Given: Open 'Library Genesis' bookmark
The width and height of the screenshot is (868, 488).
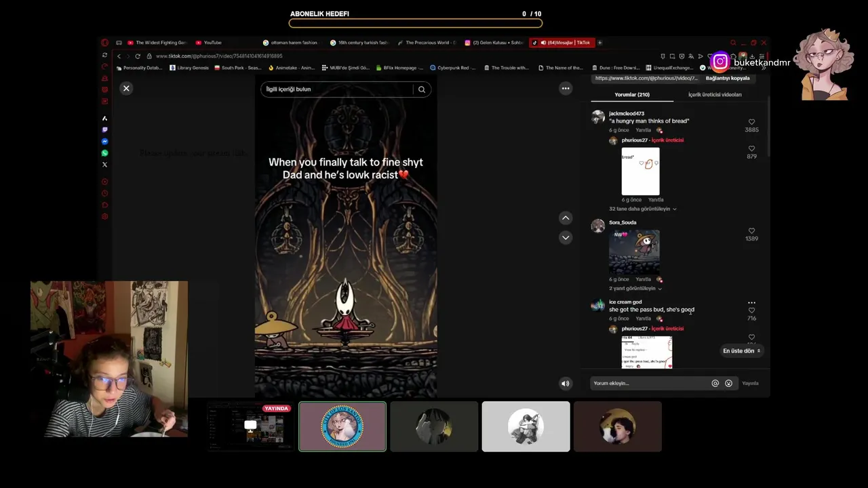Looking at the screenshot, I should pyautogui.click(x=189, y=68).
